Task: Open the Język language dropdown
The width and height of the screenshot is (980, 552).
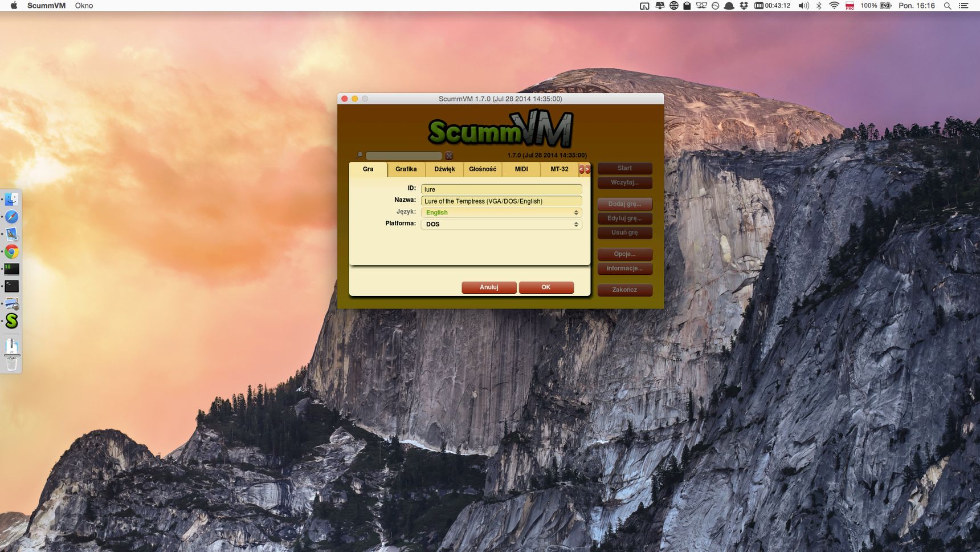Action: coord(501,213)
